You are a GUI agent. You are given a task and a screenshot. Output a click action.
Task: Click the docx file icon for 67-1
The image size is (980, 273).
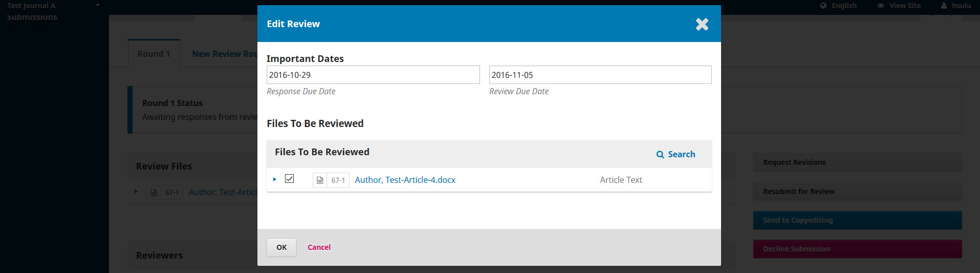(x=320, y=180)
